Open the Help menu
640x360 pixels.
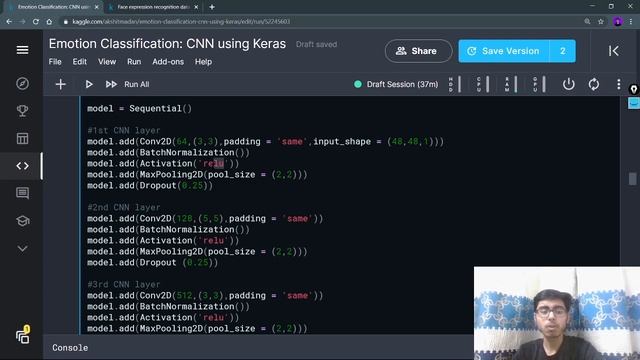(203, 62)
